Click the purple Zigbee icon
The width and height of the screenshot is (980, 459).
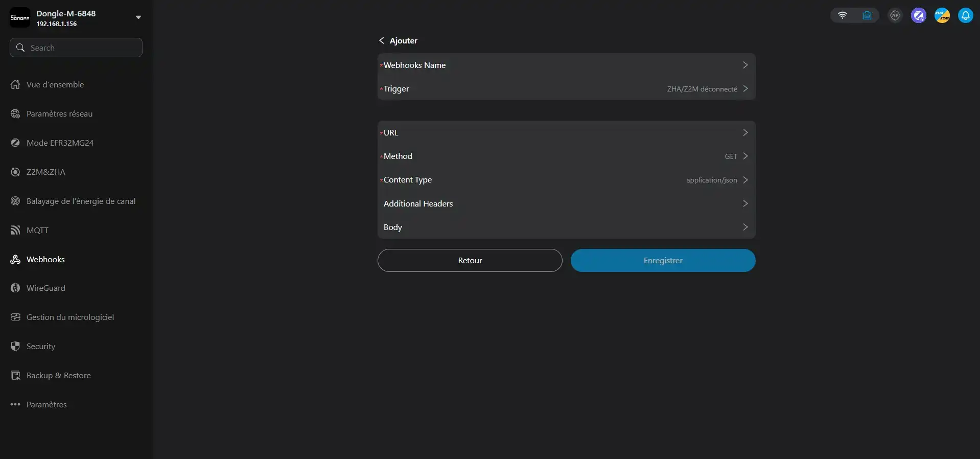tap(919, 15)
